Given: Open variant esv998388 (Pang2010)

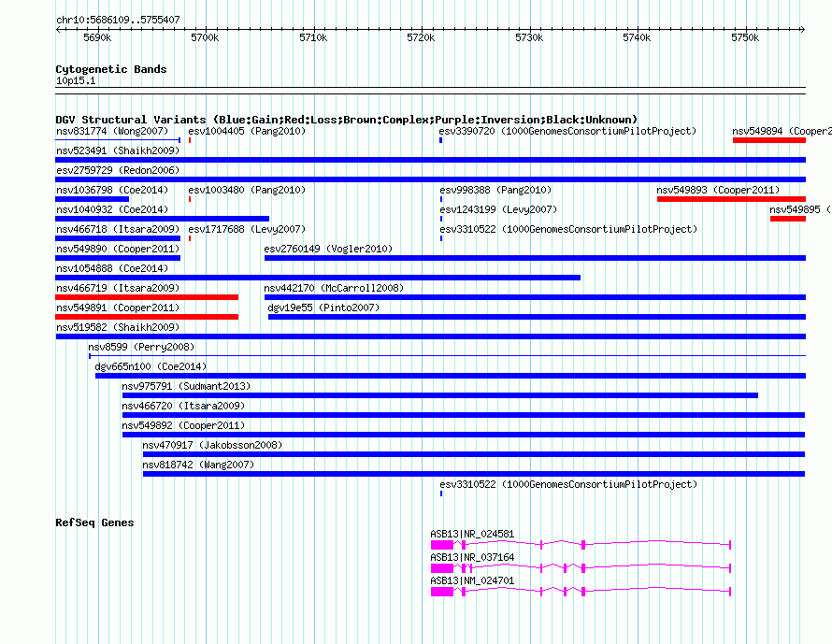Looking at the screenshot, I should [495, 190].
